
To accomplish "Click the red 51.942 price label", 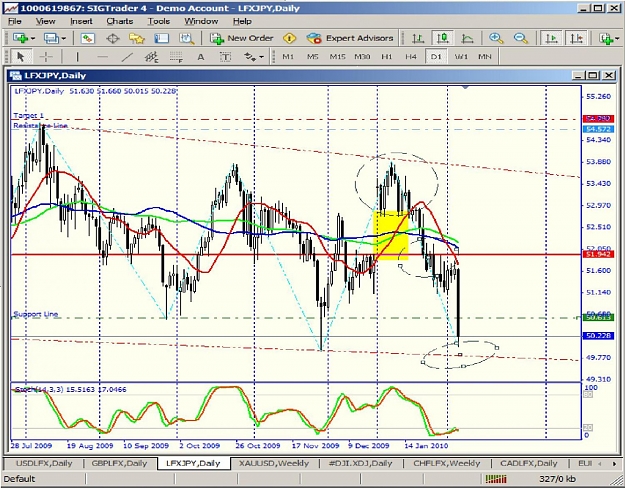I will coord(598,254).
